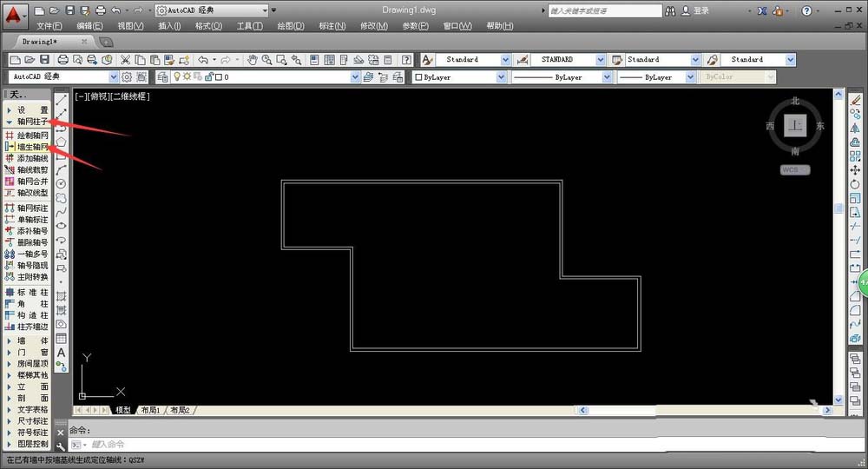
Task: Select the Circle draw tool
Action: pos(62,184)
